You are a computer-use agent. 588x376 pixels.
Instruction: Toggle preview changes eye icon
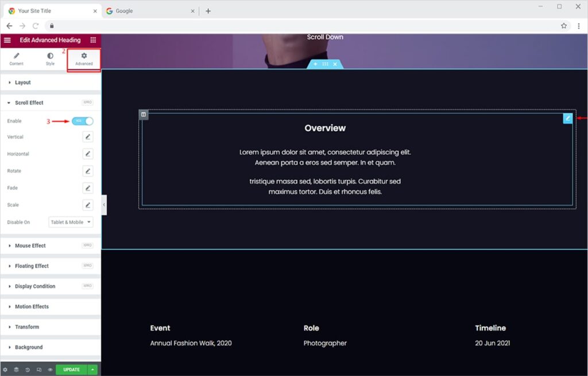pyautogui.click(x=50, y=370)
